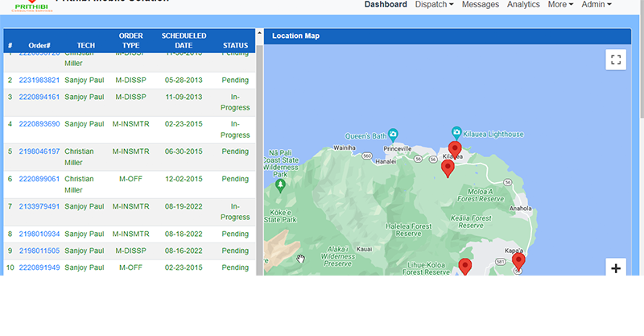This screenshot has width=644, height=336.
Task: Expand the More dropdown menu
Action: [x=560, y=5]
